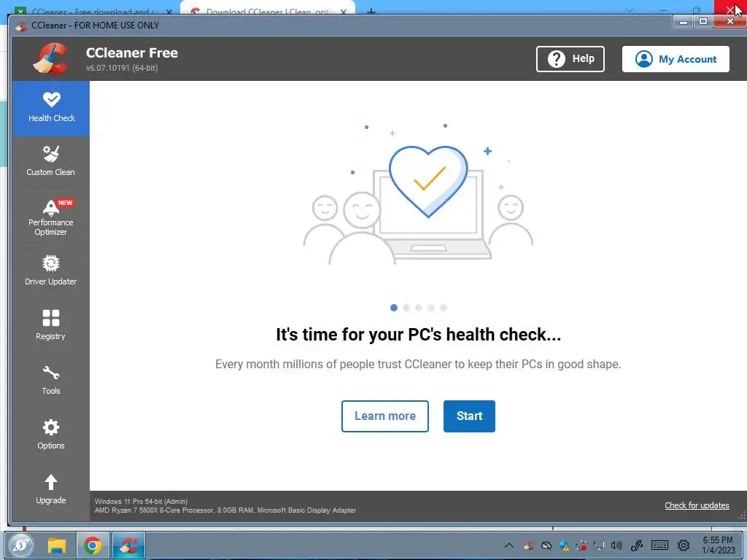The image size is (747, 560).
Task: Open a new browser tab
Action: (371, 12)
